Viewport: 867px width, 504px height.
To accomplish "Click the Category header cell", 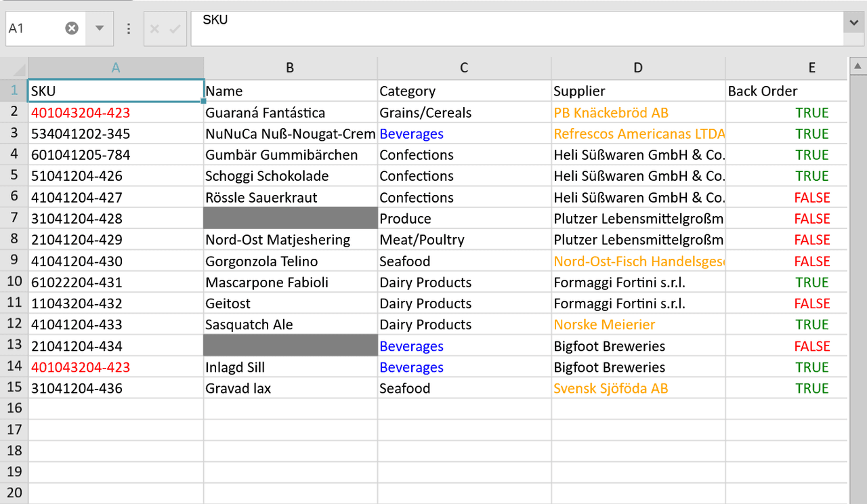I will point(464,91).
